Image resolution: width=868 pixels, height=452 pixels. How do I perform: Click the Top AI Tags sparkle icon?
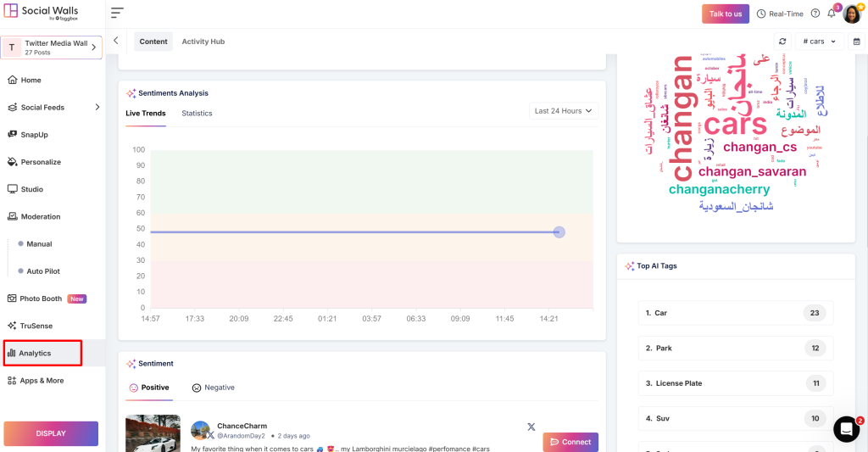[630, 266]
